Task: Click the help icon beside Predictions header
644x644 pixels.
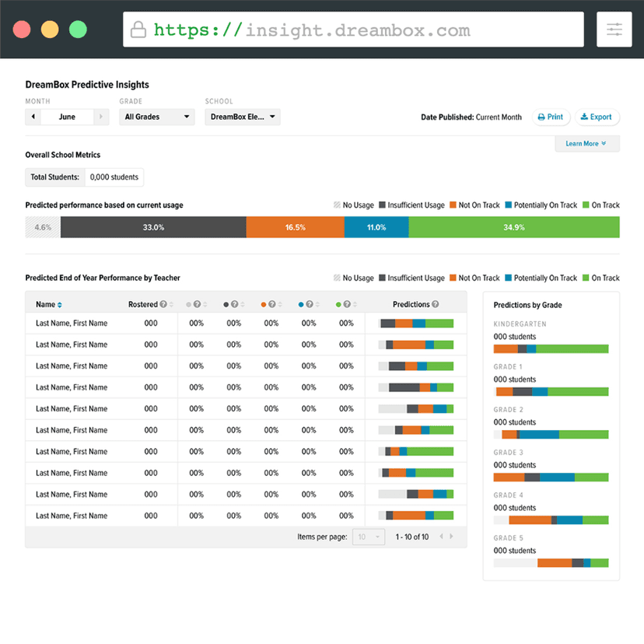Action: click(436, 305)
